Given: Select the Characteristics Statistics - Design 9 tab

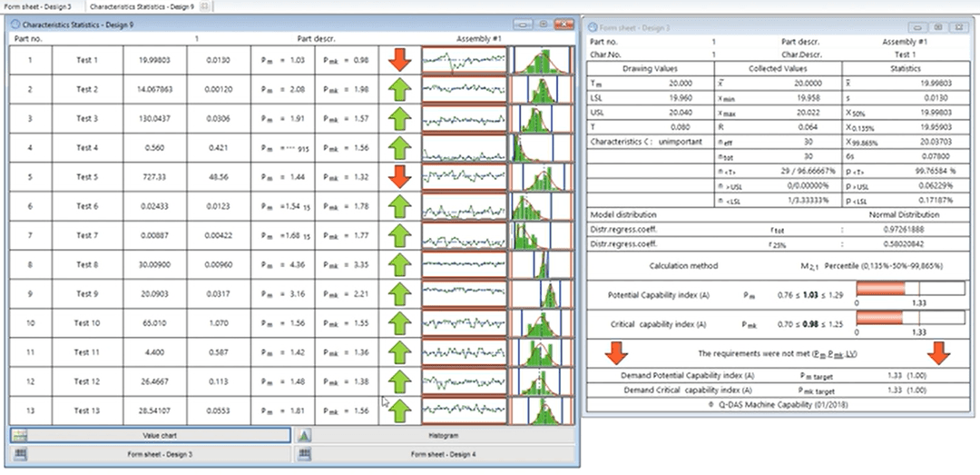Looking at the screenshot, I should point(143,6).
